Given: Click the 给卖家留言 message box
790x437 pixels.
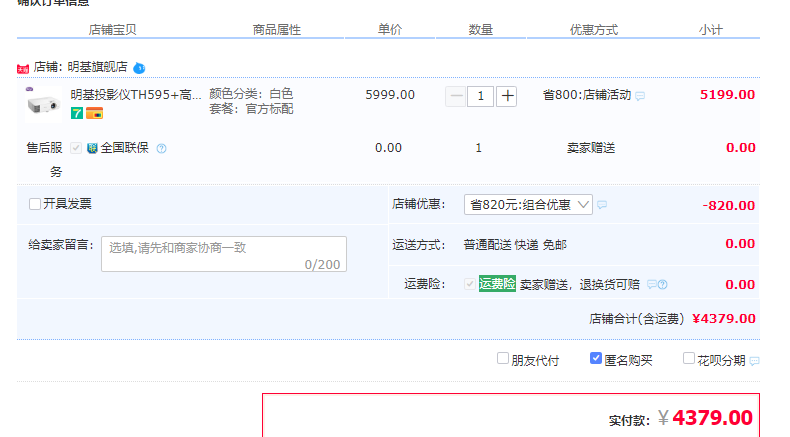Looking at the screenshot, I should pyautogui.click(x=224, y=254).
